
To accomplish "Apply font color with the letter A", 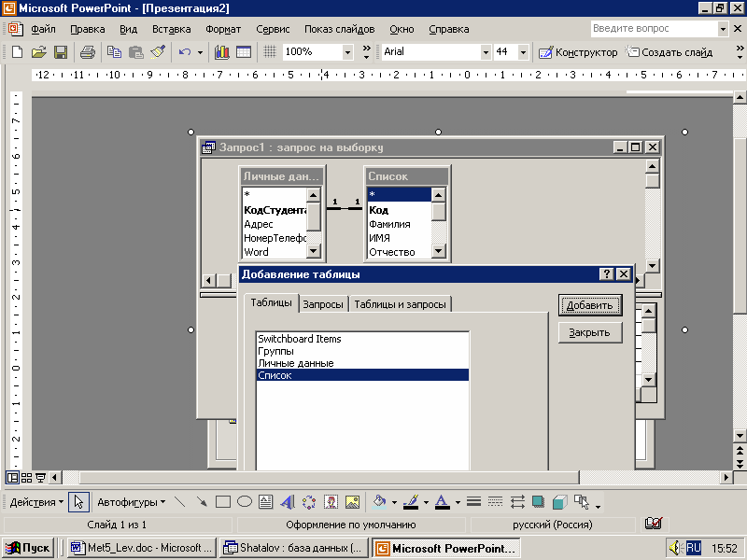I will 442,502.
